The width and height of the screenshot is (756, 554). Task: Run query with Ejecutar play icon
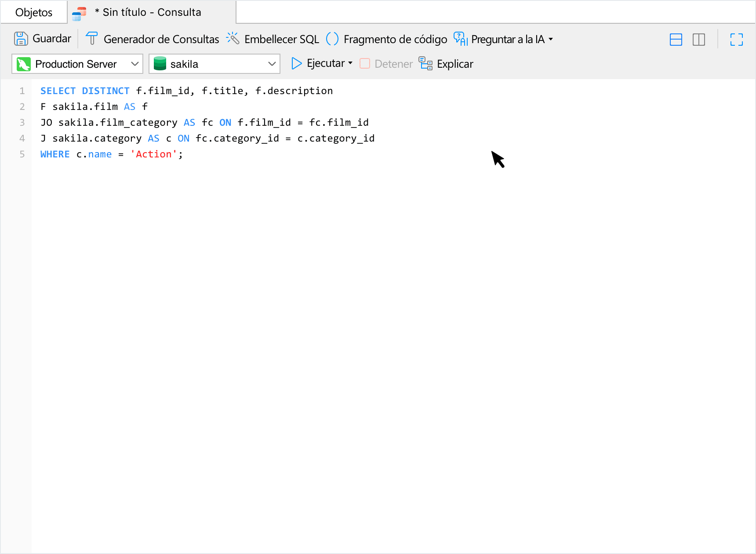tap(297, 64)
